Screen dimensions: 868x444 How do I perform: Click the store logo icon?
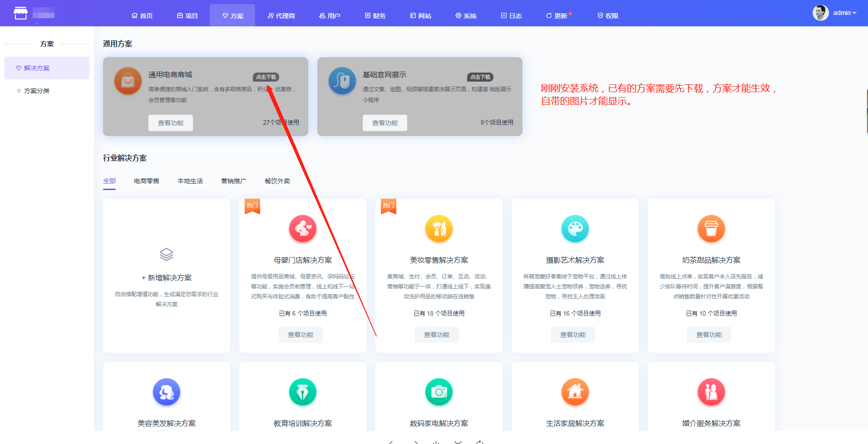[20, 13]
